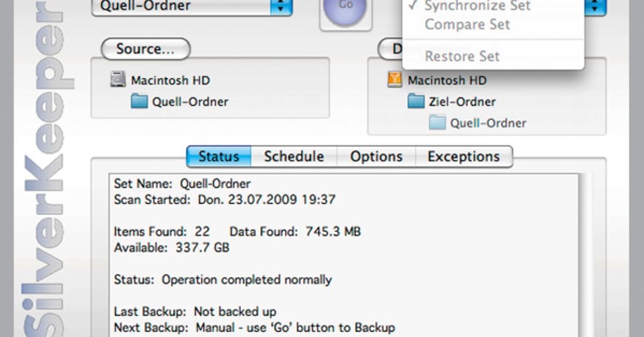Screen dimensions: 644x337
Task: Click the source Macintosh HD drive icon
Action: click(x=118, y=80)
